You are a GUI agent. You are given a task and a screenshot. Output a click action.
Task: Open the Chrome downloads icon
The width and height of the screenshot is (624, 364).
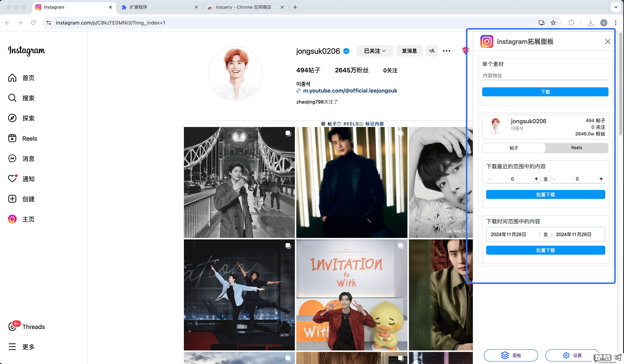coord(591,23)
